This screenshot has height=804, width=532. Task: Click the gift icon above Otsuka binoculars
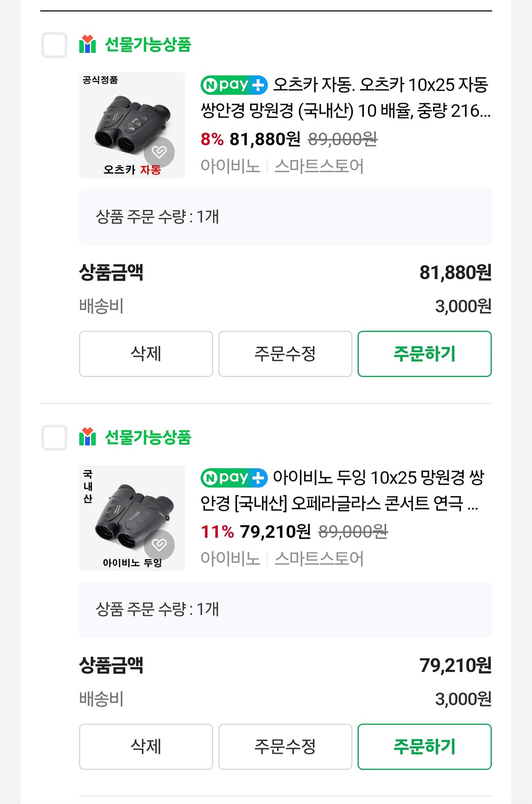point(87,44)
